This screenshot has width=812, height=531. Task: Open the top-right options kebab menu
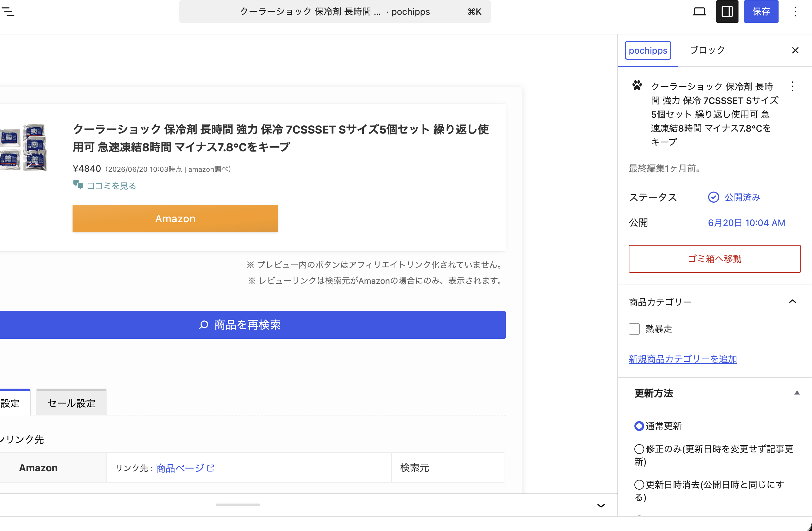[795, 12]
